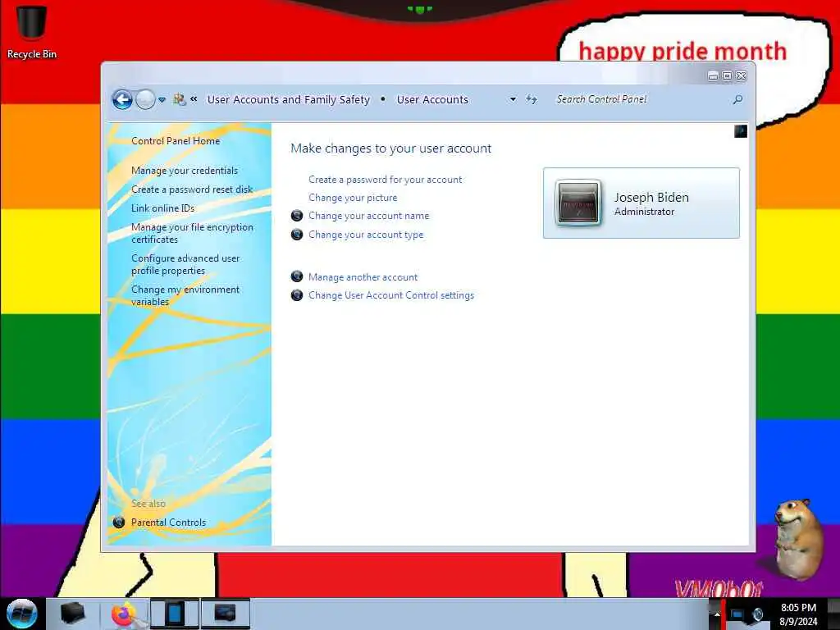Click the refresh address bar button
The height and width of the screenshot is (630, 840).
click(x=531, y=99)
